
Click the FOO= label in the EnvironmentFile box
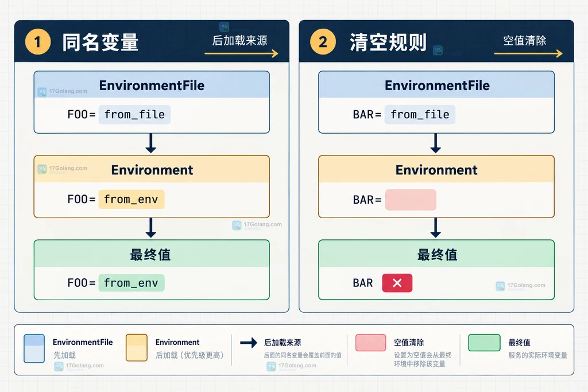pyautogui.click(x=82, y=115)
